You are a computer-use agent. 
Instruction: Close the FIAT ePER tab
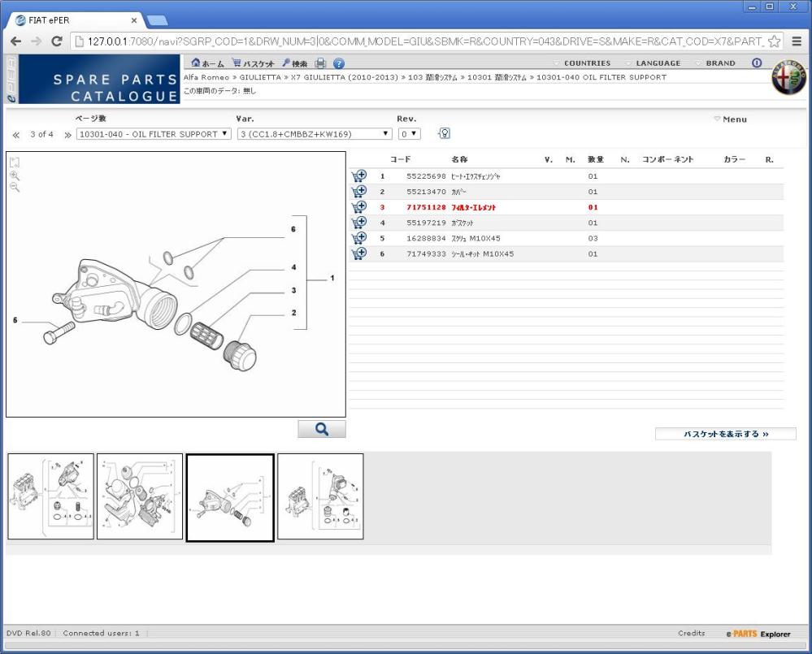134,20
